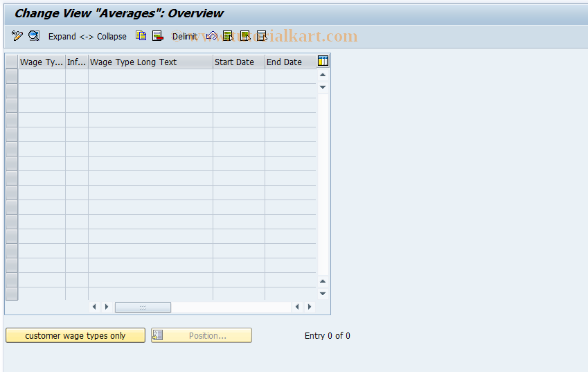Screen dimensions: 588x372
Task: Click the Undo change arrow icon
Action: point(211,36)
